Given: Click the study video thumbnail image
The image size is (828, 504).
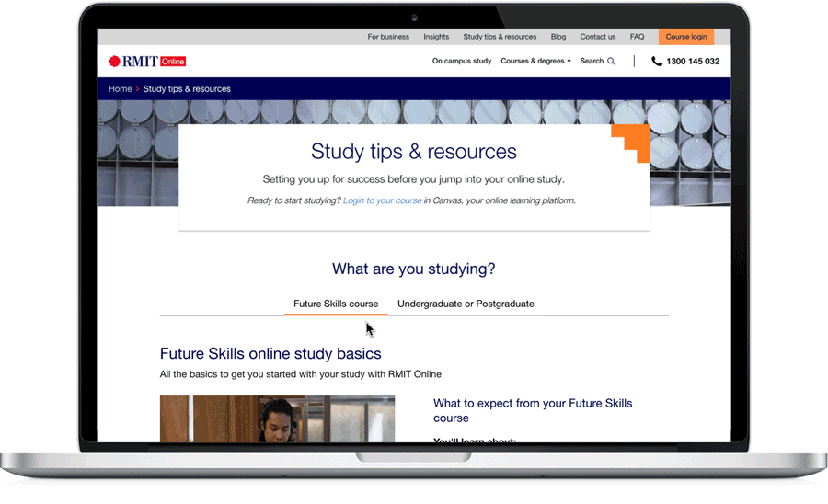Looking at the screenshot, I should (277, 418).
